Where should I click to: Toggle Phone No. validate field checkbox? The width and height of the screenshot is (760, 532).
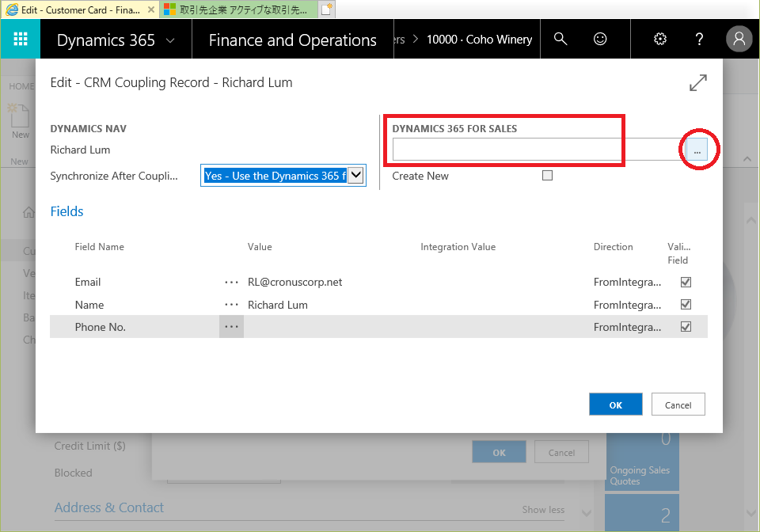point(686,327)
